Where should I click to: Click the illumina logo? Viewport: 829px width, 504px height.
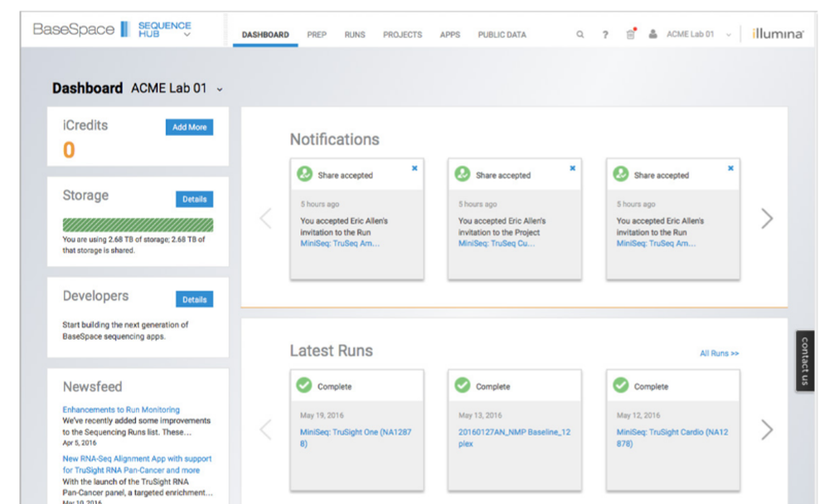[777, 35]
